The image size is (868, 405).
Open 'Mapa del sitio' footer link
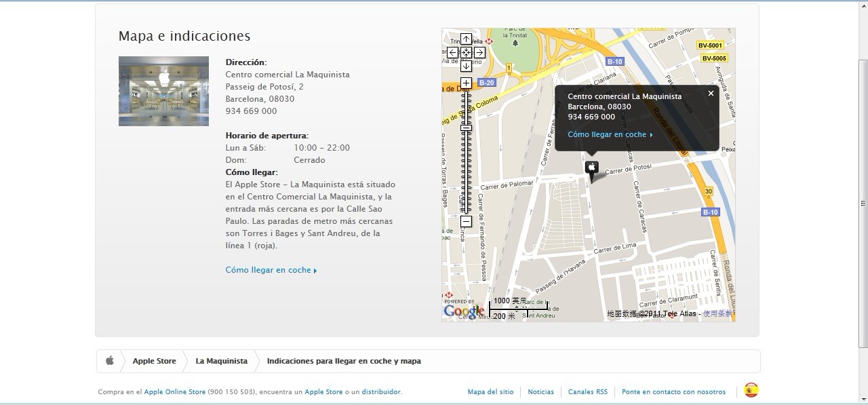[490, 392]
